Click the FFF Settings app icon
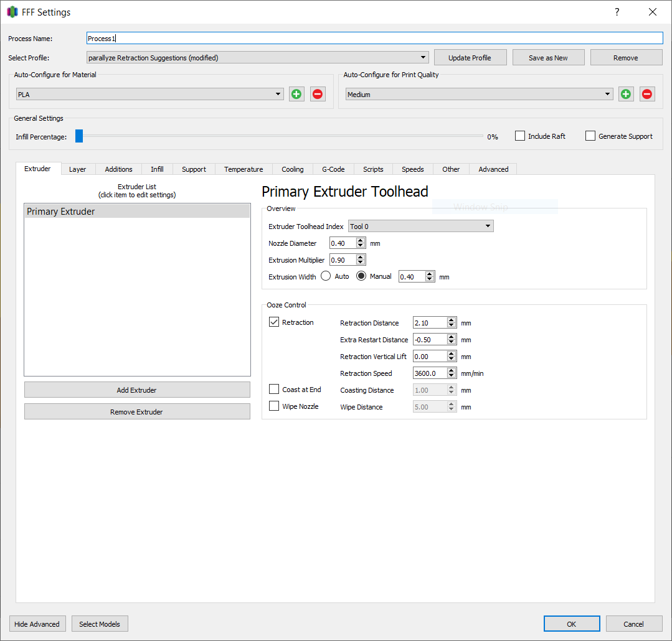672x641 pixels. 12,12
